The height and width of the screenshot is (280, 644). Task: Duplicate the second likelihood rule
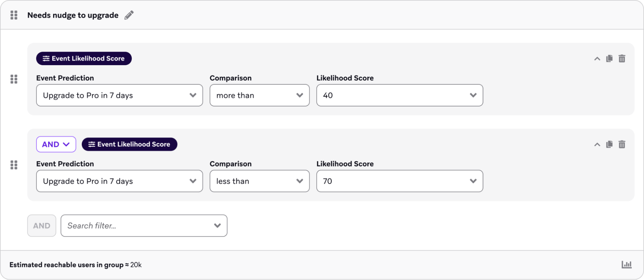609,144
